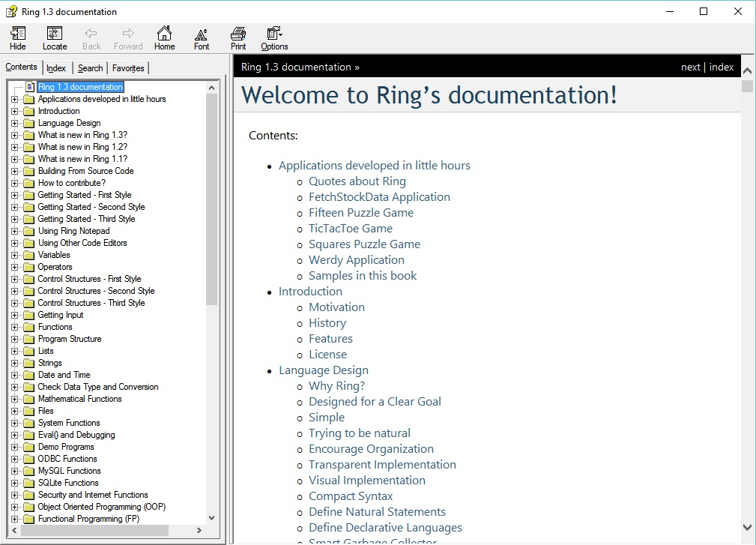
Task: Click the folder icon beside SQLite Functions
Action: [x=29, y=484]
